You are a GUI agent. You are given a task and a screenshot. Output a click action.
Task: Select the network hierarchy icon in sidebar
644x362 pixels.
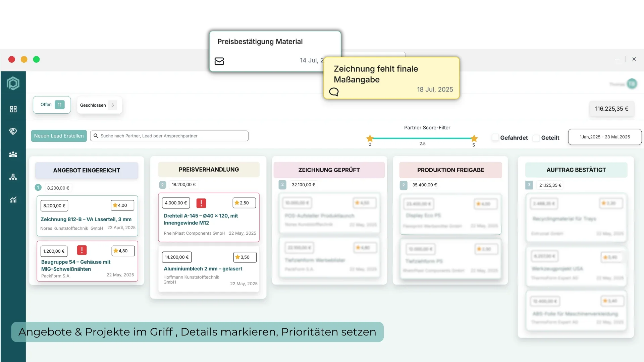(x=13, y=177)
